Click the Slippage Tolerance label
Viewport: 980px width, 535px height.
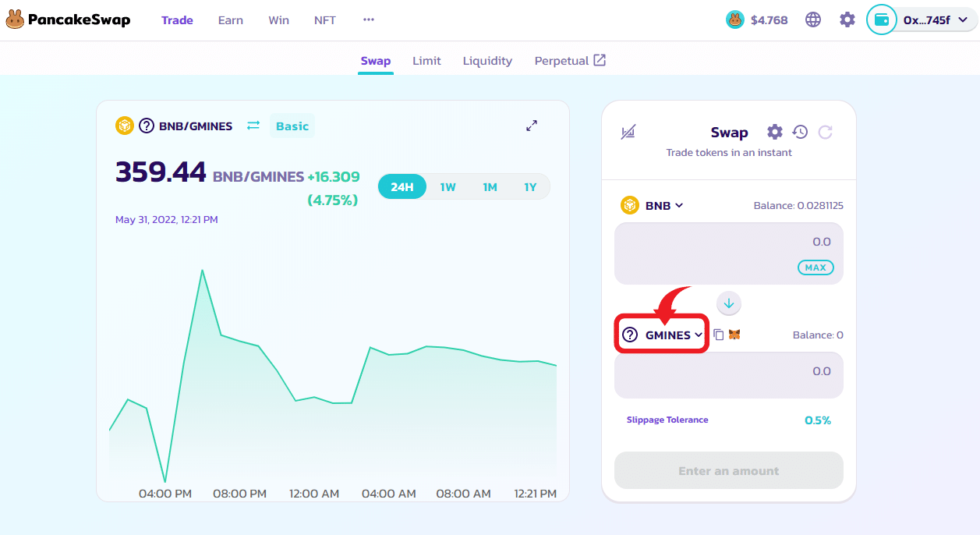(667, 420)
